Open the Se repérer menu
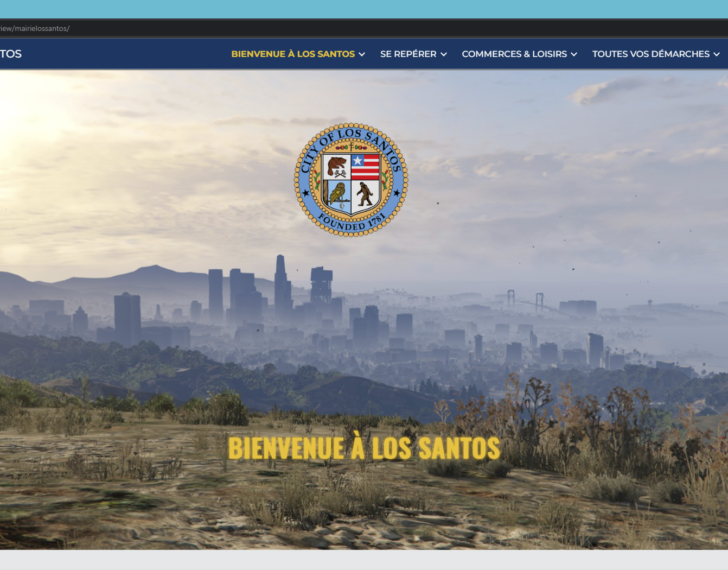This screenshot has width=728, height=570. click(x=408, y=54)
